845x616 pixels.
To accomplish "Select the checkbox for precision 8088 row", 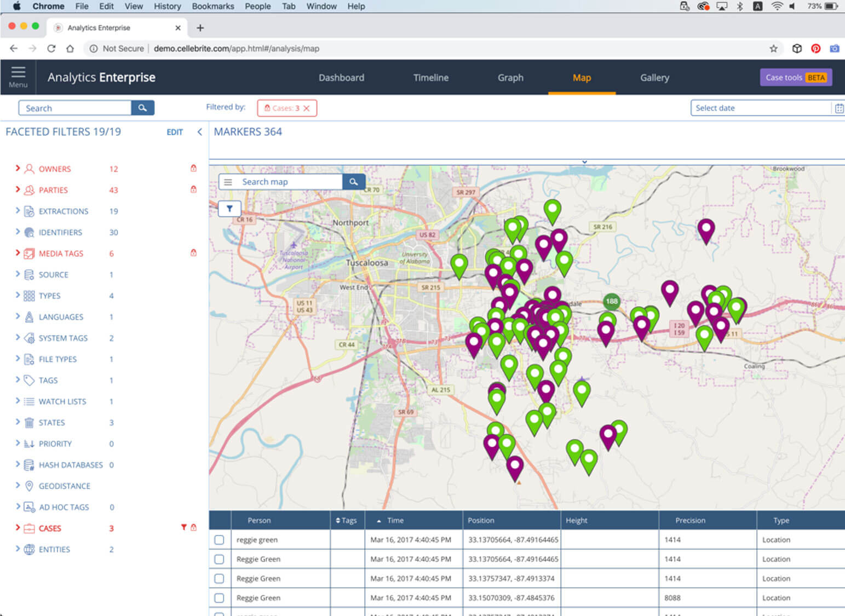I will point(219,598).
